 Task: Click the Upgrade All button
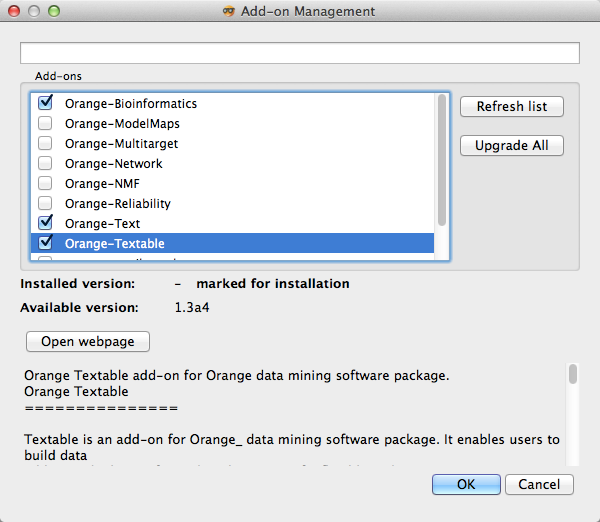(x=512, y=145)
